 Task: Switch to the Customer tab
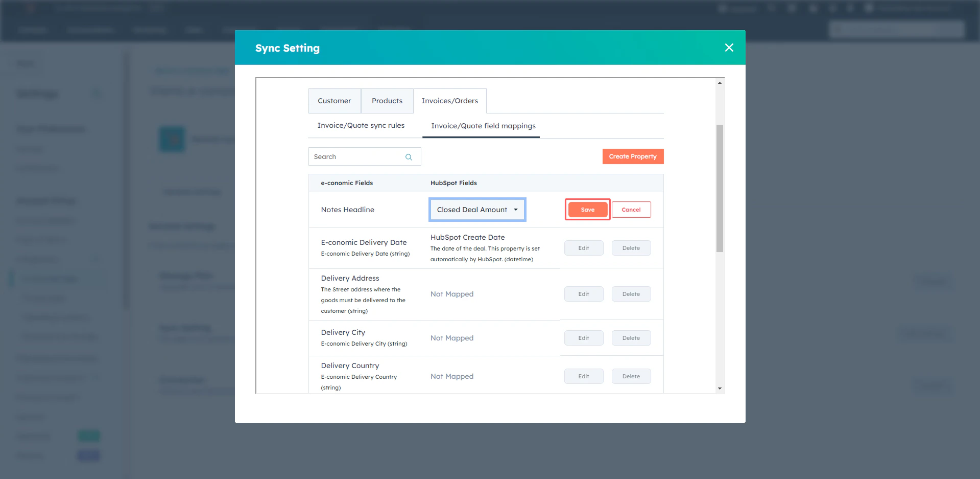click(334, 101)
